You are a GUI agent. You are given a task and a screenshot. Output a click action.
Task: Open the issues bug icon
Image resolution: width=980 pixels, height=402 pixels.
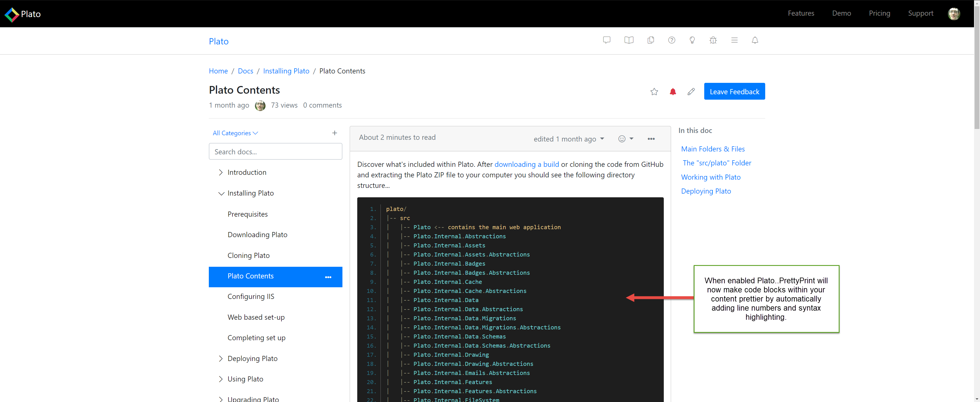click(x=713, y=40)
